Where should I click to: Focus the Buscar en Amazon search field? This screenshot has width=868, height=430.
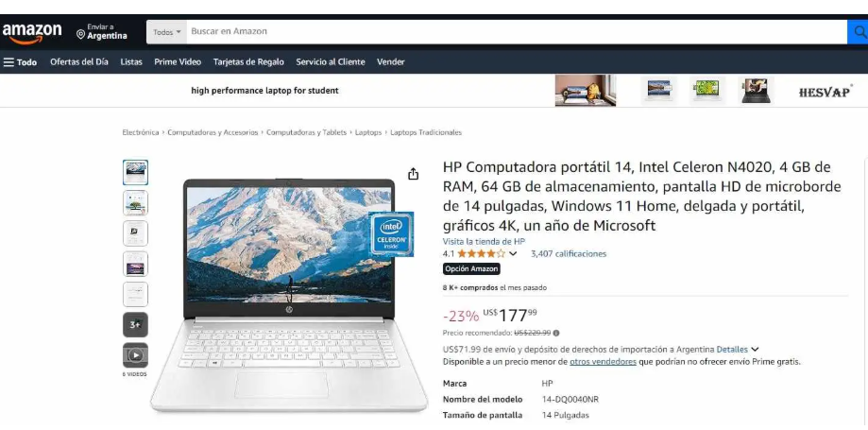point(517,32)
